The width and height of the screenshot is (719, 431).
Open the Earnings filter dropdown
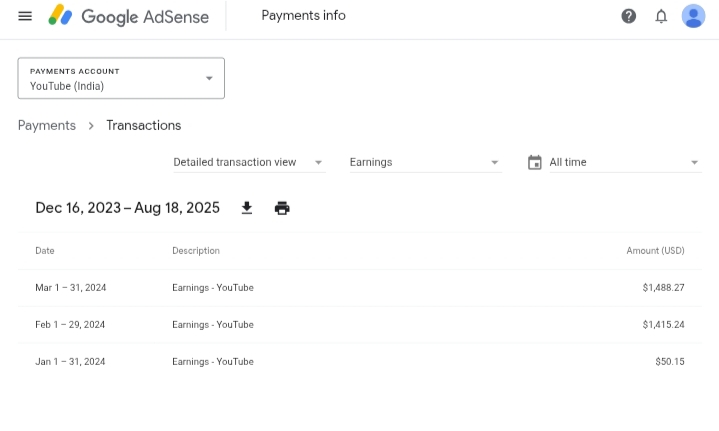pyautogui.click(x=424, y=162)
